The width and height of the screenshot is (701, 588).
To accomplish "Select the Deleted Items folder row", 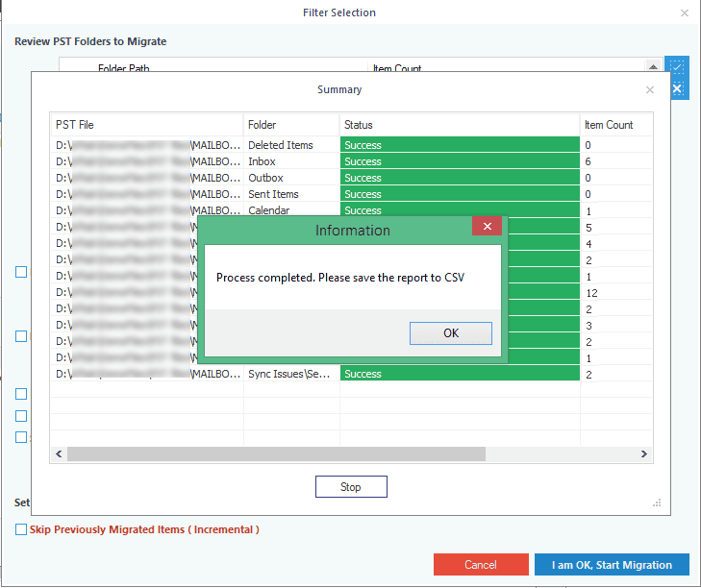I will pos(351,145).
